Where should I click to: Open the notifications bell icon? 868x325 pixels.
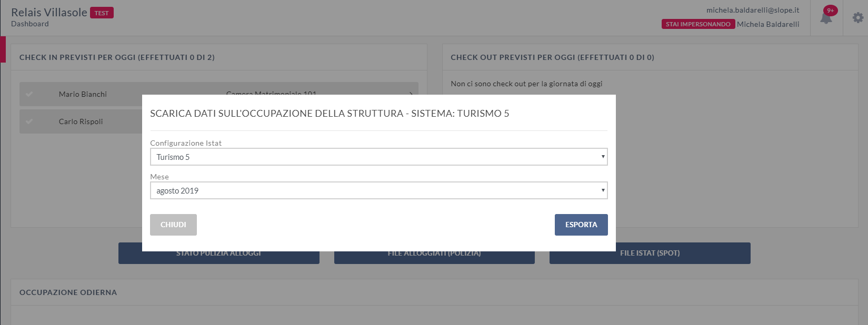click(x=826, y=18)
